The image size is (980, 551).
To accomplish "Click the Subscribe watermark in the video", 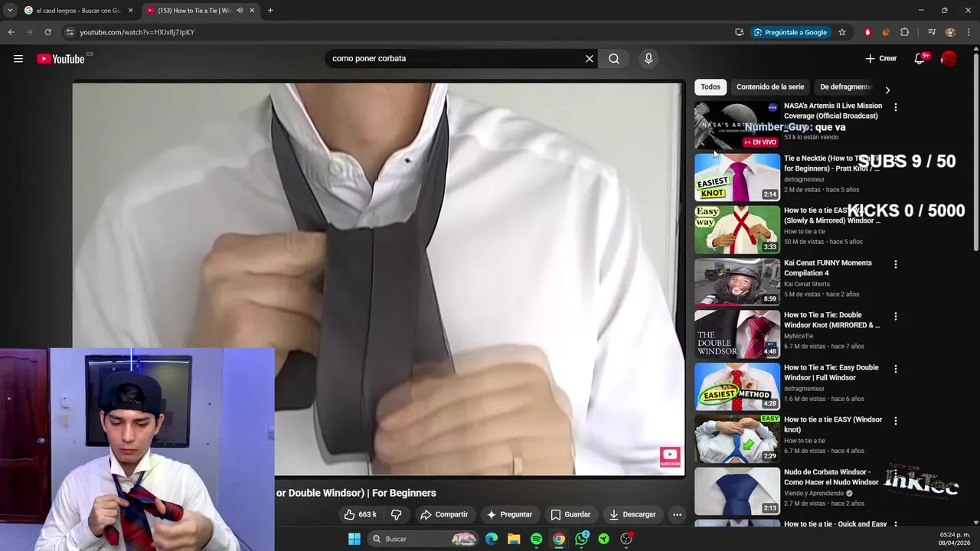I will click(670, 458).
